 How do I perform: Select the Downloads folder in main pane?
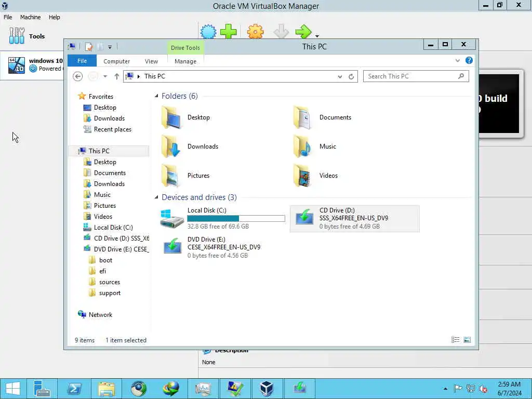[190, 147]
